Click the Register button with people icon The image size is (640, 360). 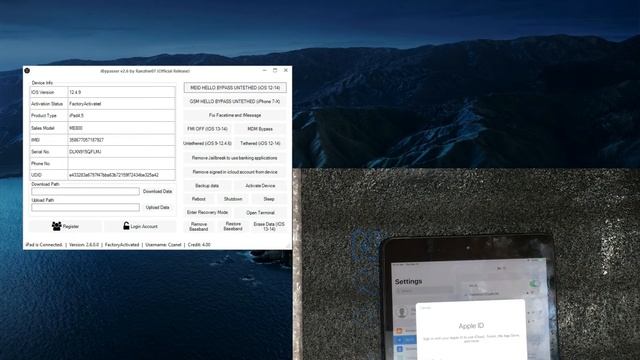coord(65,226)
